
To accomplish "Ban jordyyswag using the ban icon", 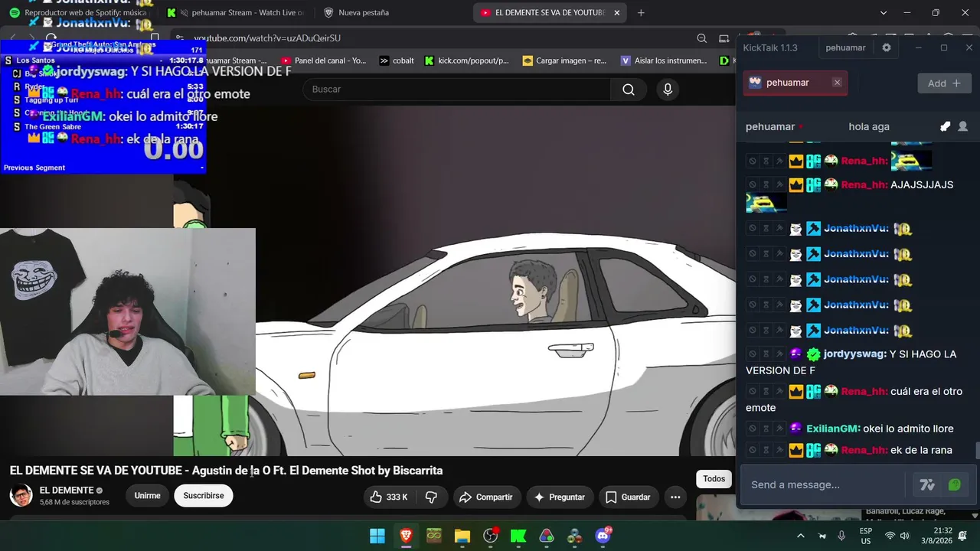I will (753, 354).
